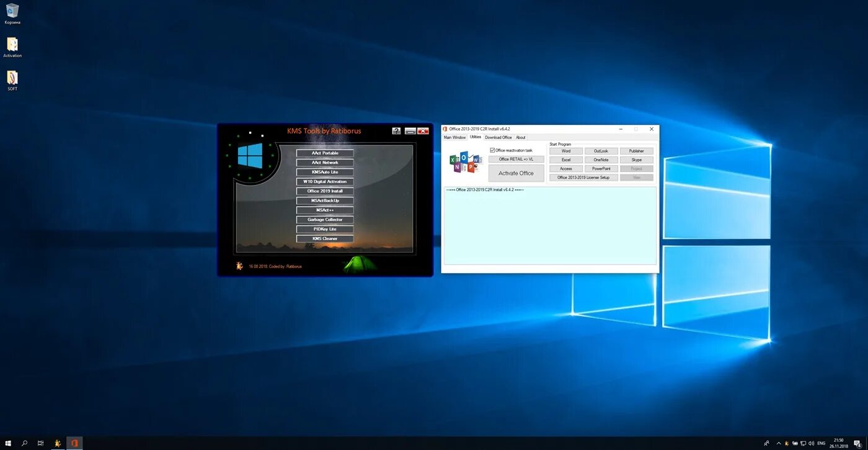Screen dimensions: 868x450
Task: Click the Windows logo in KMS Tools
Action: pos(250,155)
